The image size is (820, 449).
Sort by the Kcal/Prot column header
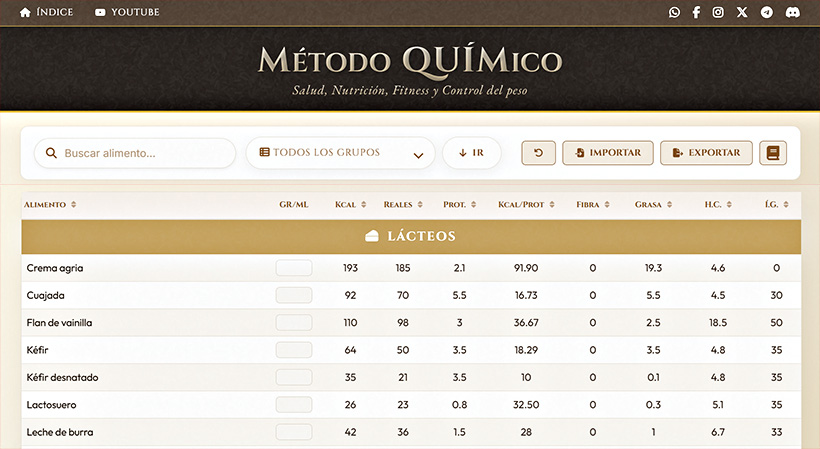(x=526, y=205)
